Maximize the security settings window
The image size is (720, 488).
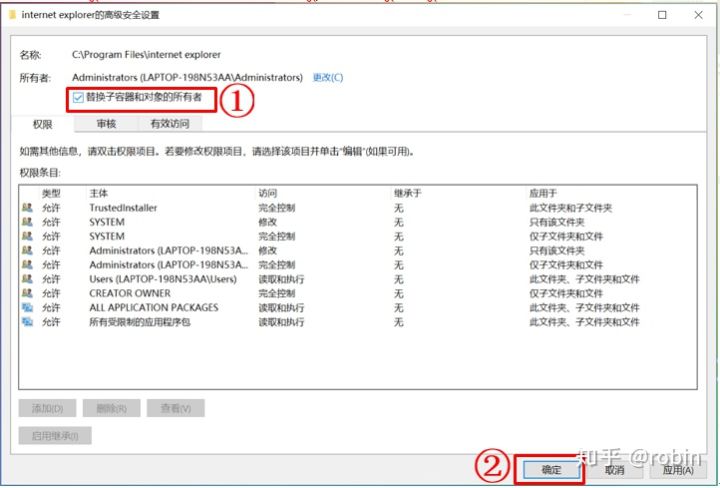[662, 15]
